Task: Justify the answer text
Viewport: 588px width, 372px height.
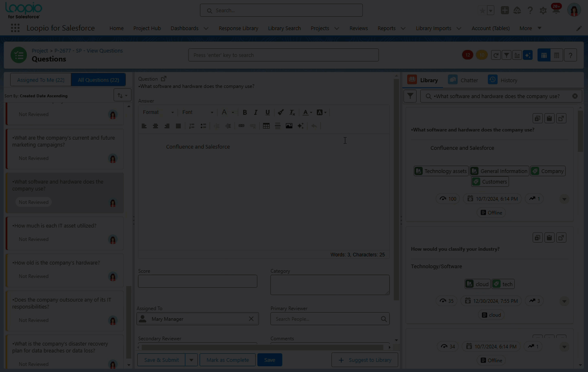Action: (178, 126)
